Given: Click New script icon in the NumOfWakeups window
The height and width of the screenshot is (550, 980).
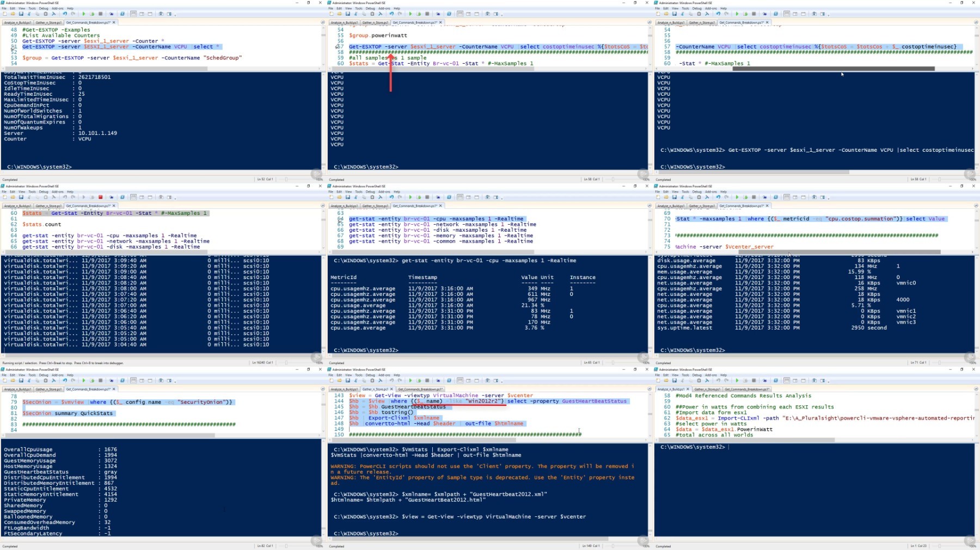Looking at the screenshot, I should tap(5, 14).
